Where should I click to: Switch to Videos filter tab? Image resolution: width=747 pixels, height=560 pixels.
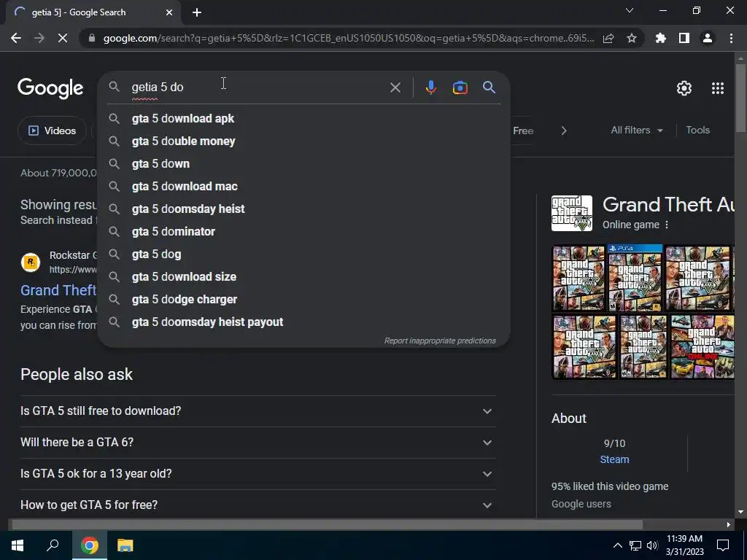point(52,131)
